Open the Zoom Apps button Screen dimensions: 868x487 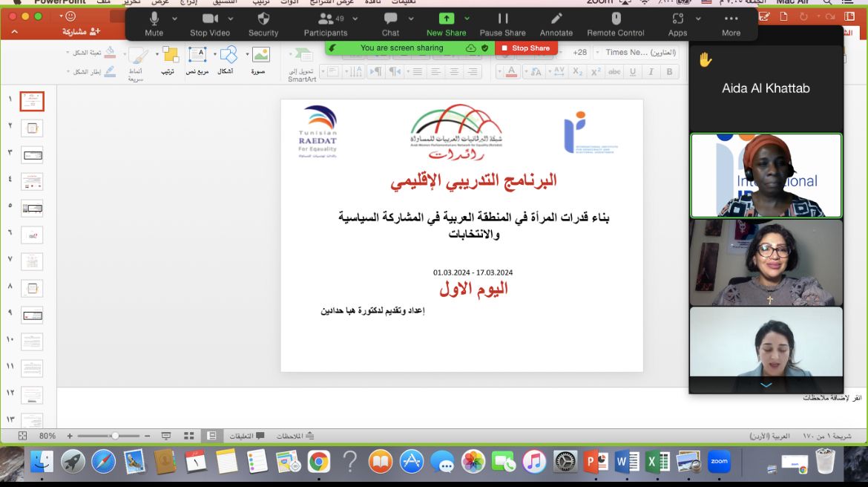[x=677, y=24]
